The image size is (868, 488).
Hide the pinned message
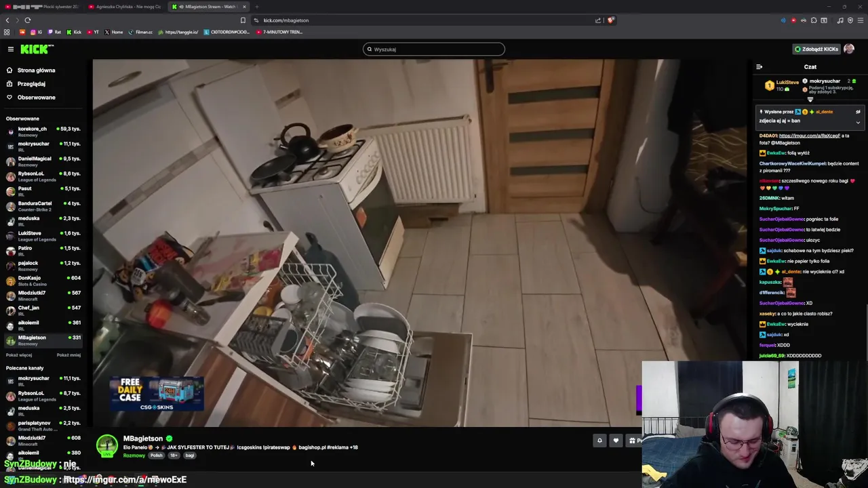(858, 112)
